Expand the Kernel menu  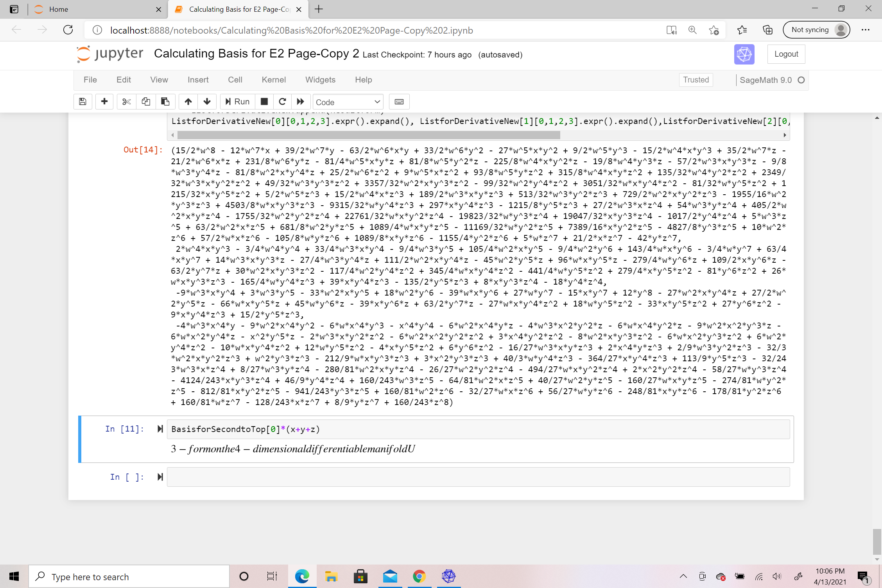(273, 80)
